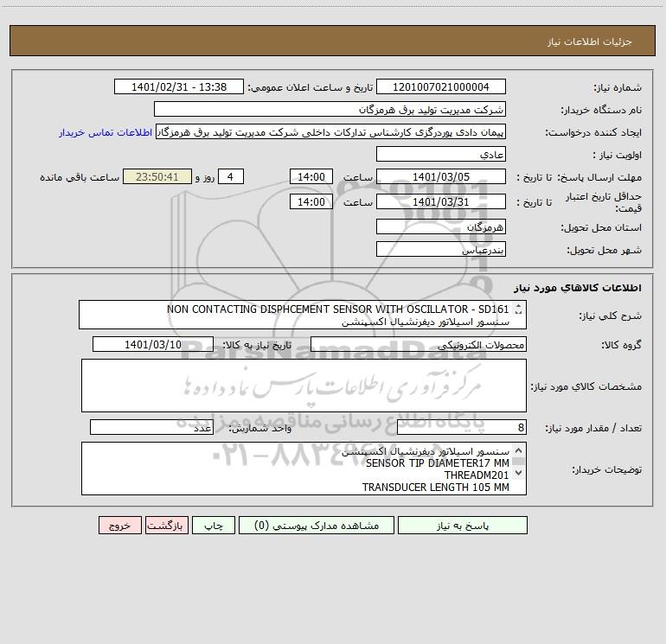The width and height of the screenshot is (666, 644).
Task: Open اطلاعات تماس خریدار link
Action: point(106,132)
